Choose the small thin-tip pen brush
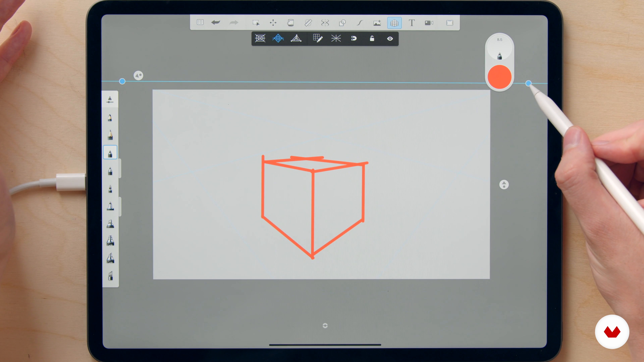 (110, 189)
